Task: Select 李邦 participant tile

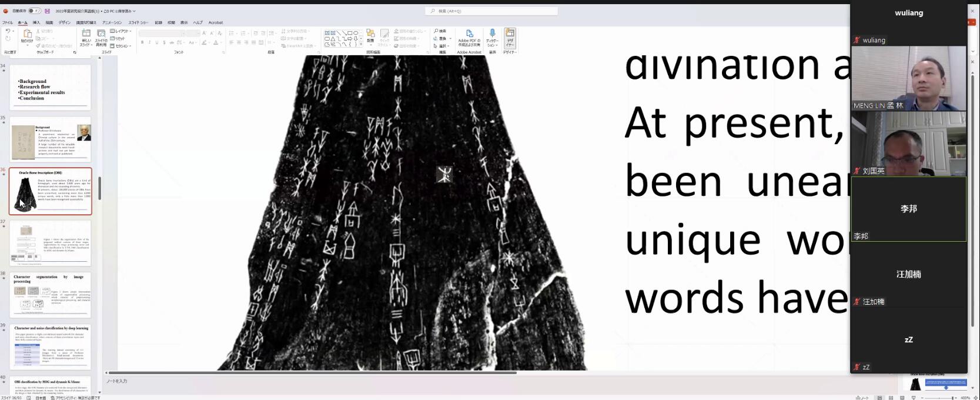Action: (908, 209)
